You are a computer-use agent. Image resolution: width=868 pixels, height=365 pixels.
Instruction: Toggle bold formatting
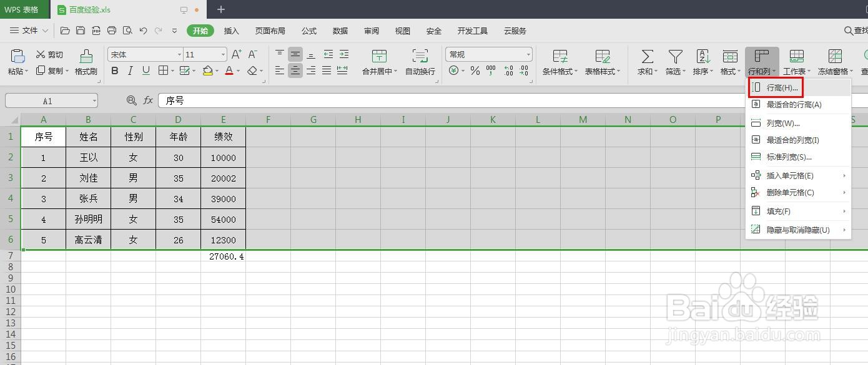coord(114,71)
